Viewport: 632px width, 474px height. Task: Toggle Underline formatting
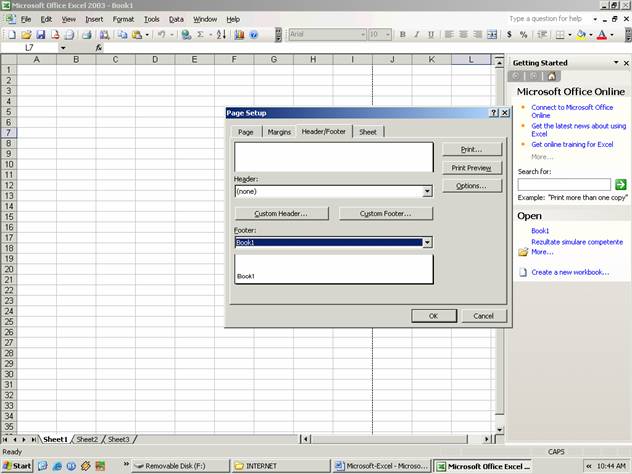[x=431, y=35]
